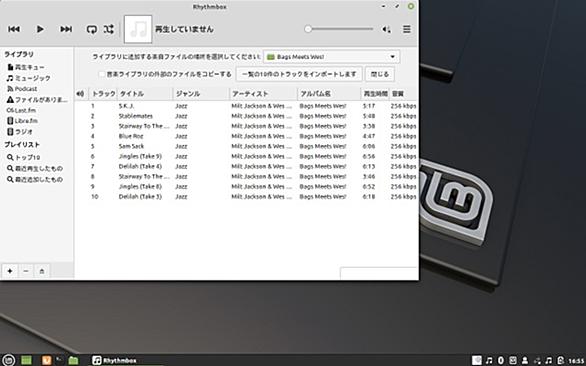Toggle the repeat mode icon
This screenshot has width=586, height=366.
click(x=92, y=29)
